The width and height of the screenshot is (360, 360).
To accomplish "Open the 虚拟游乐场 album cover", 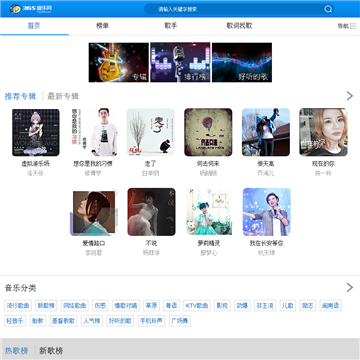I will pos(36,132).
